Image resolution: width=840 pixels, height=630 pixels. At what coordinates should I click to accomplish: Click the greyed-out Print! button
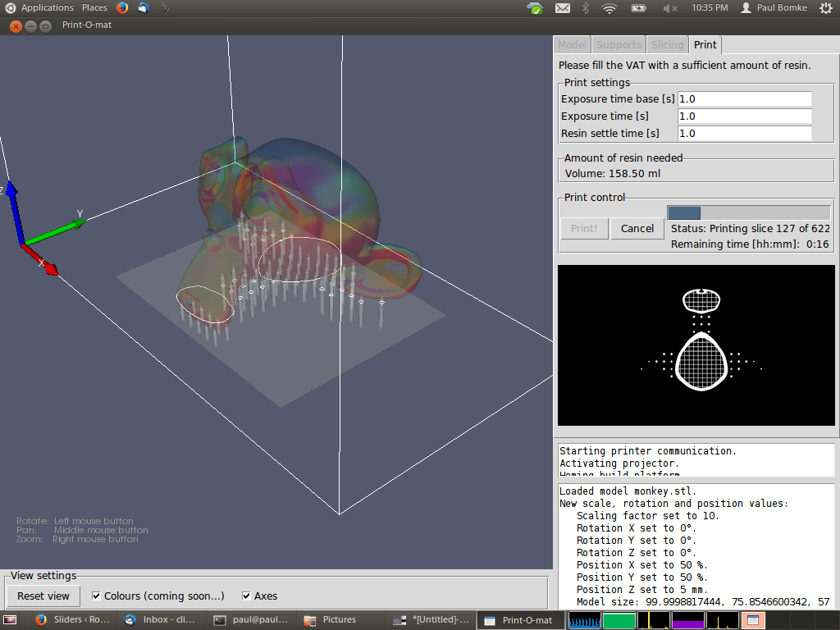coord(584,228)
